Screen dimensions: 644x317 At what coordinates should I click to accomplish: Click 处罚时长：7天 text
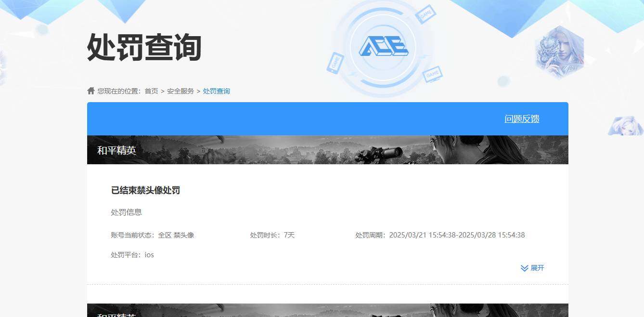[x=272, y=235]
